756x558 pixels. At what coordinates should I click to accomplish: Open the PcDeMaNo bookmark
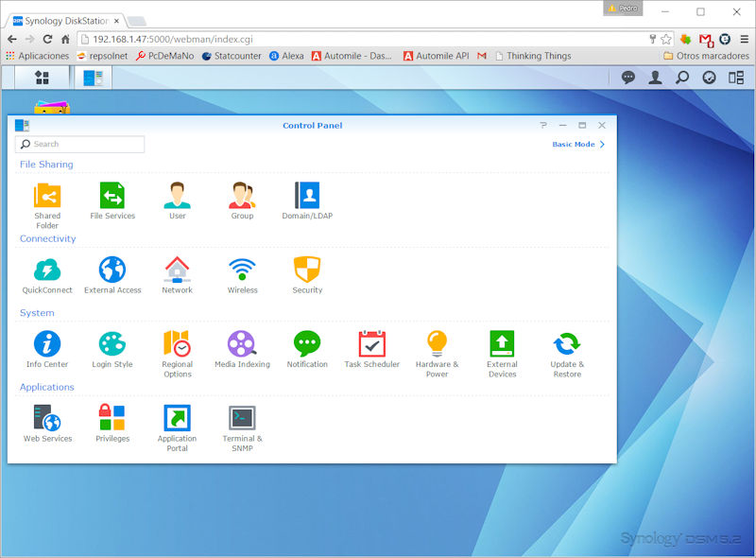click(x=164, y=56)
